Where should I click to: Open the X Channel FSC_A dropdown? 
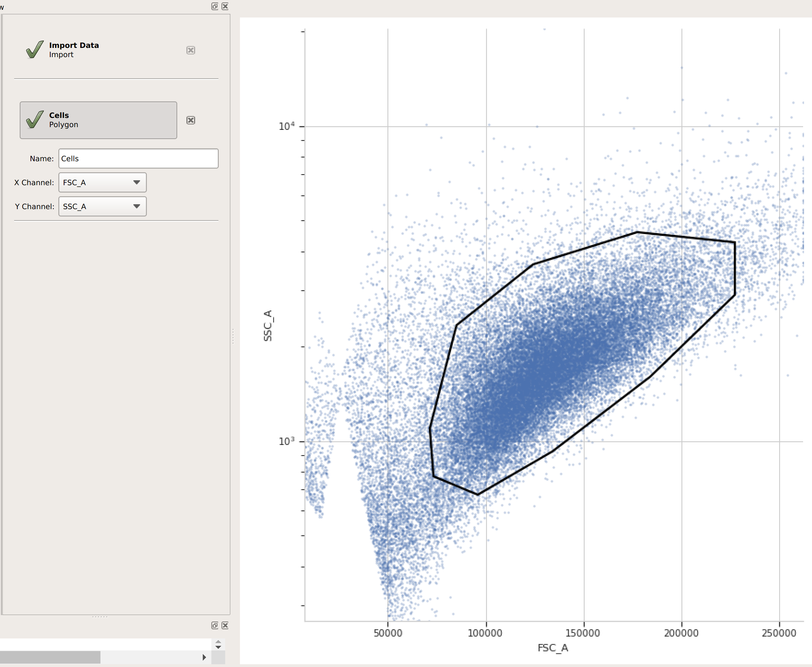tap(102, 182)
